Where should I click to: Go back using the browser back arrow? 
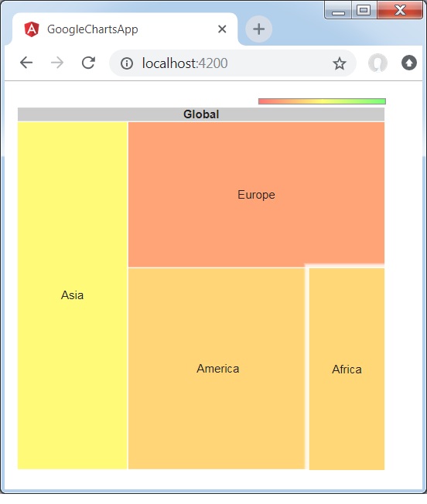(x=26, y=63)
